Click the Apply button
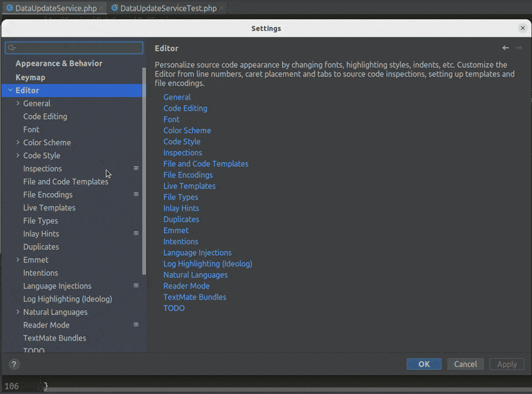 pos(507,364)
